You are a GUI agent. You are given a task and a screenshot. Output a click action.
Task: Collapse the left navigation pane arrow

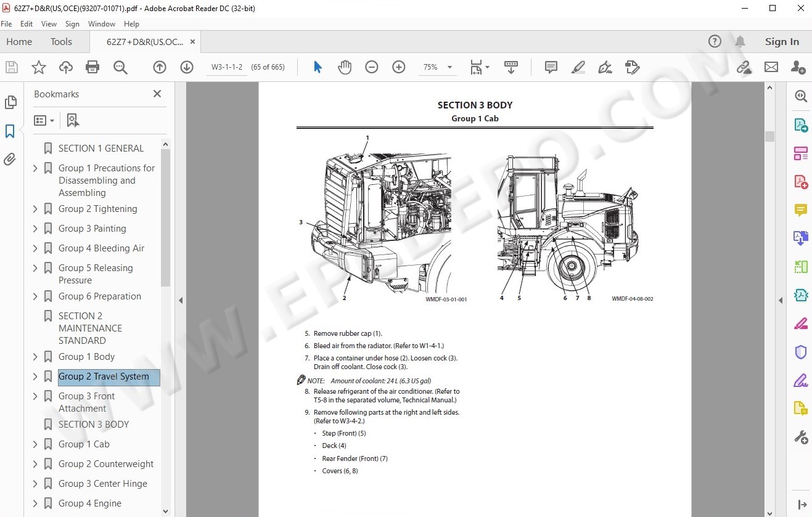tap(181, 300)
